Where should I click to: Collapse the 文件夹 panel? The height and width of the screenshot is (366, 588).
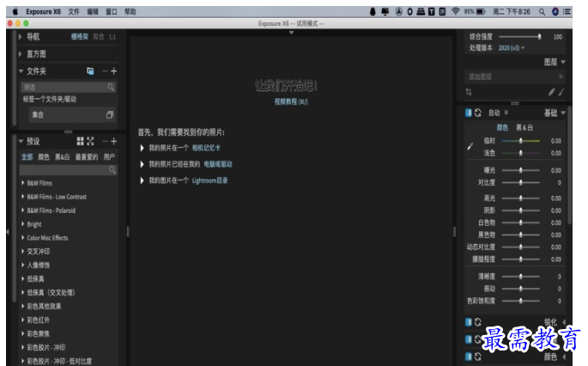pos(21,71)
